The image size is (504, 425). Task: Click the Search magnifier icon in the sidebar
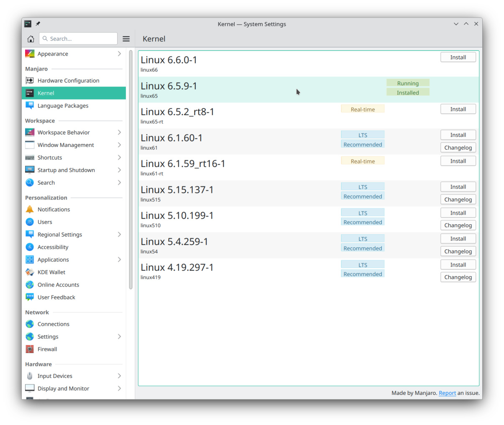[30, 183]
